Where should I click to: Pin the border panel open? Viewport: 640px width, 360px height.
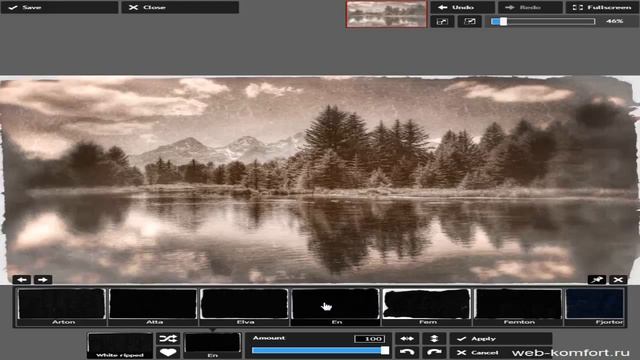[597, 280]
